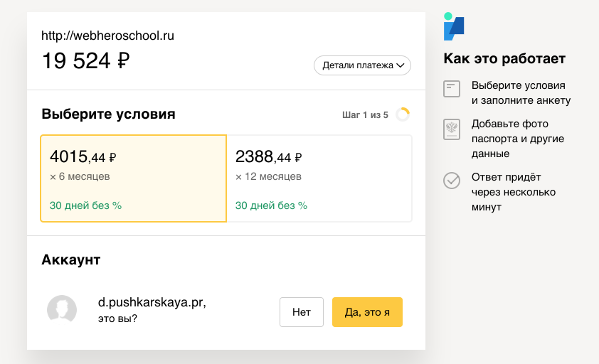The height and width of the screenshot is (364, 599).
Task: Select the 6 месяцев installment option
Action: (x=133, y=178)
